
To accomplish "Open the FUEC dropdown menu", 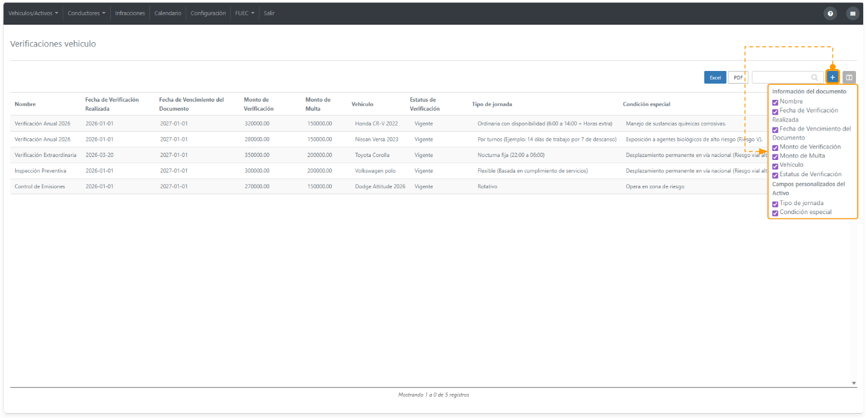I will pyautogui.click(x=244, y=13).
